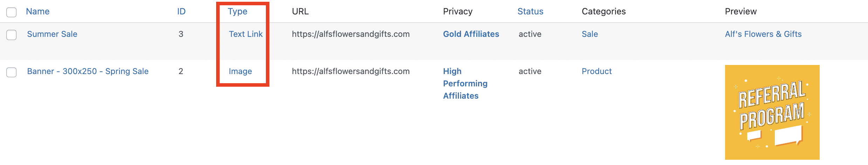Click the Spring Sale banner URL text
The height and width of the screenshot is (165, 868).
[351, 71]
